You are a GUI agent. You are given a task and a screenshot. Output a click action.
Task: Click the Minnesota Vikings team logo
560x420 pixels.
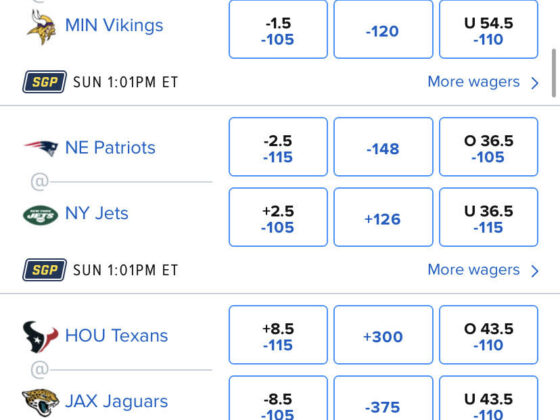point(41,27)
